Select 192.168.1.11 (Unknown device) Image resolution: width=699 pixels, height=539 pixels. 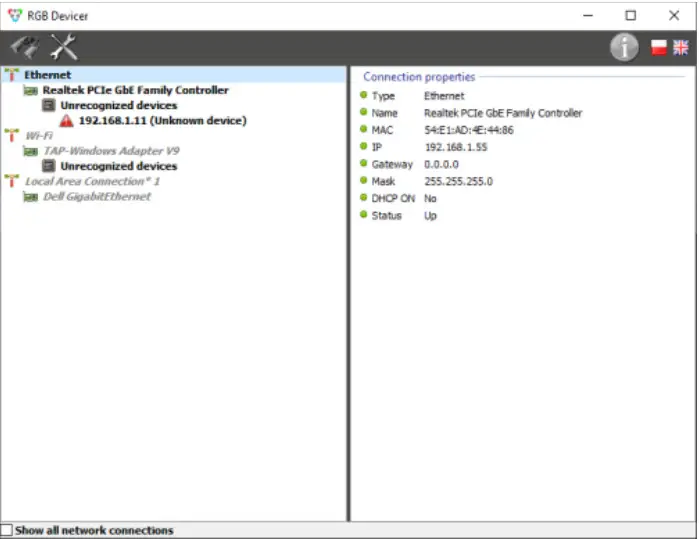pyautogui.click(x=163, y=120)
